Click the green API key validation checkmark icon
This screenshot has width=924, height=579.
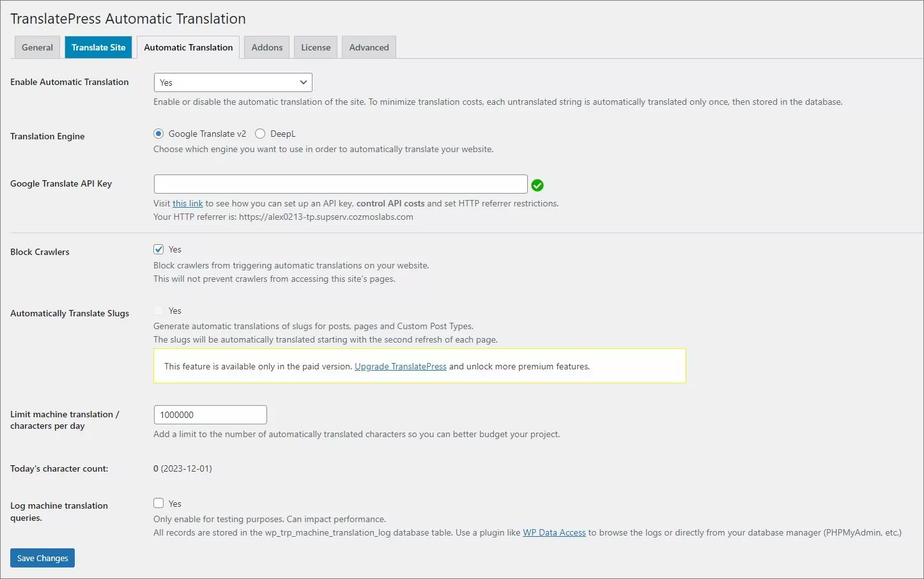(x=537, y=185)
